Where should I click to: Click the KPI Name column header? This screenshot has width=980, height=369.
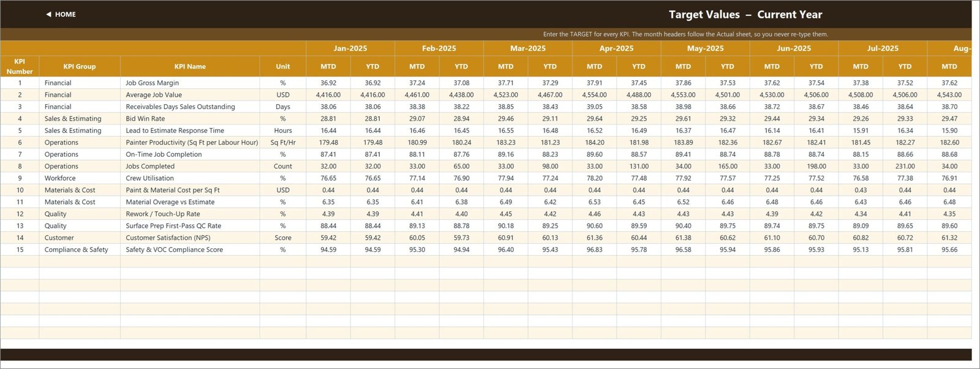[x=190, y=66]
